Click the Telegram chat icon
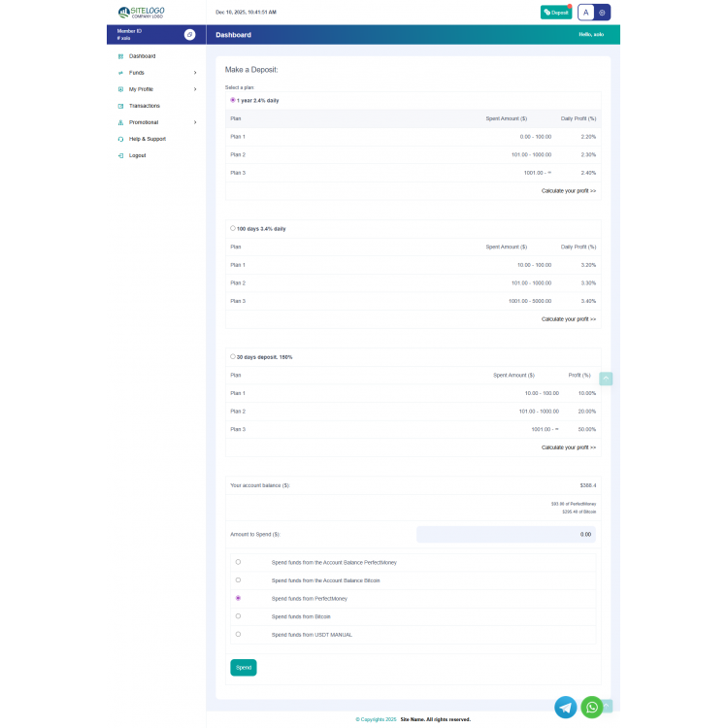 [x=565, y=708]
